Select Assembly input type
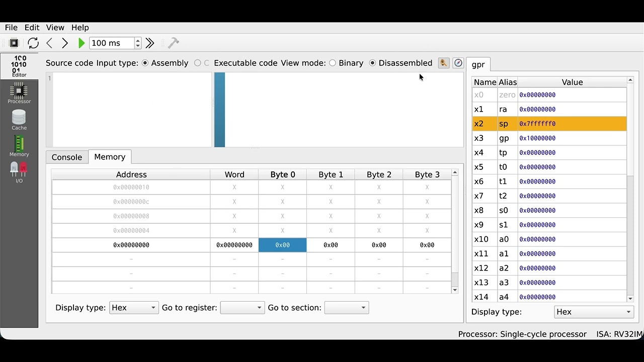This screenshot has width=644, height=362. [165, 63]
